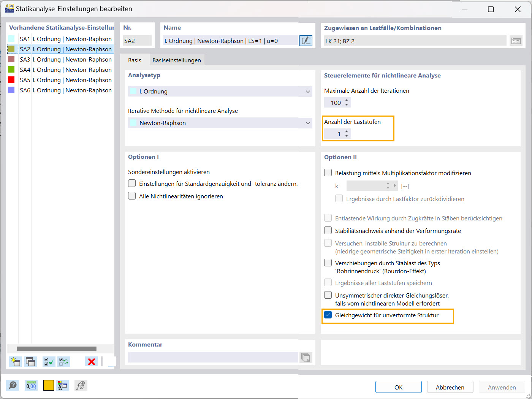The width and height of the screenshot is (532, 399).
Task: Enable 'Alle Nichtlinearitäten ignorieren'
Action: (132, 196)
